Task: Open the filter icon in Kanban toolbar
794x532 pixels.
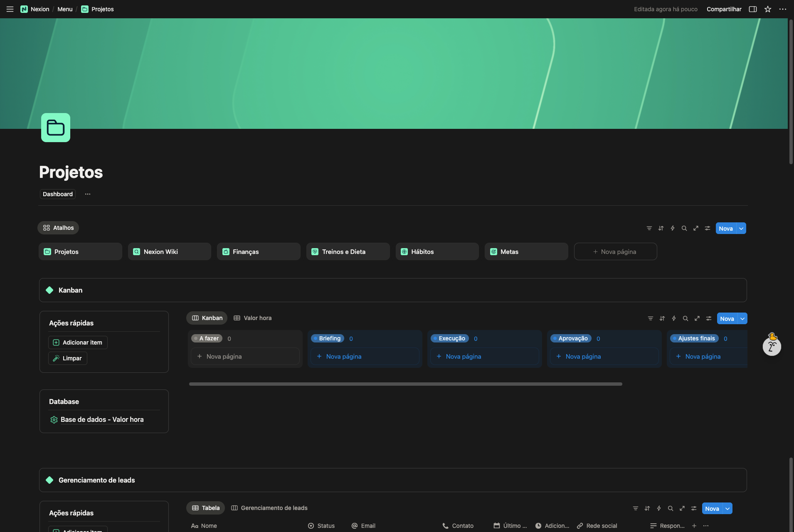Action: click(x=651, y=318)
